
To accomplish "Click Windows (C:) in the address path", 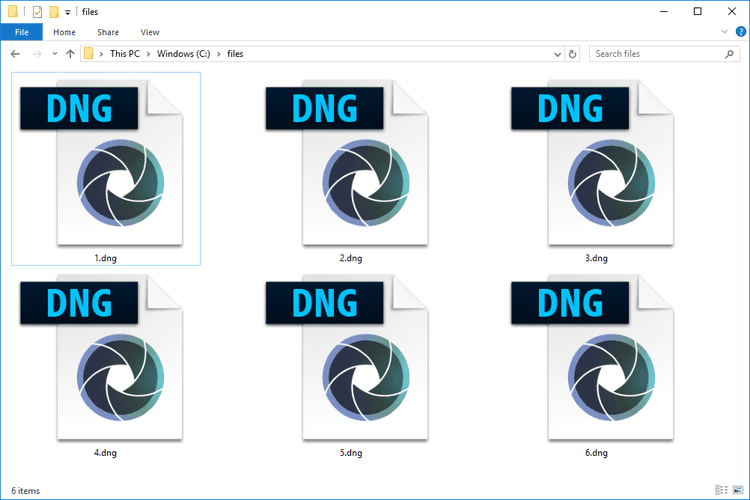I will (x=183, y=54).
